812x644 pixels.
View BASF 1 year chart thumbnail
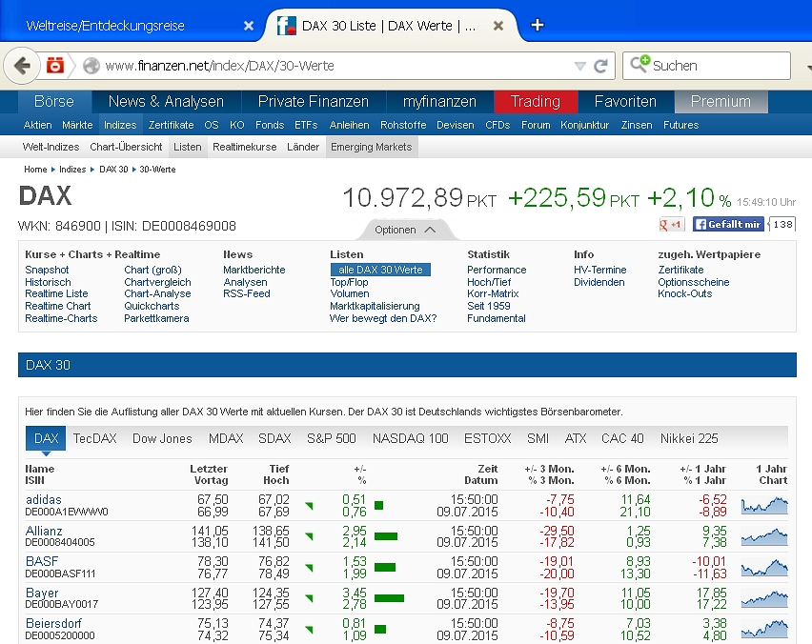(763, 568)
